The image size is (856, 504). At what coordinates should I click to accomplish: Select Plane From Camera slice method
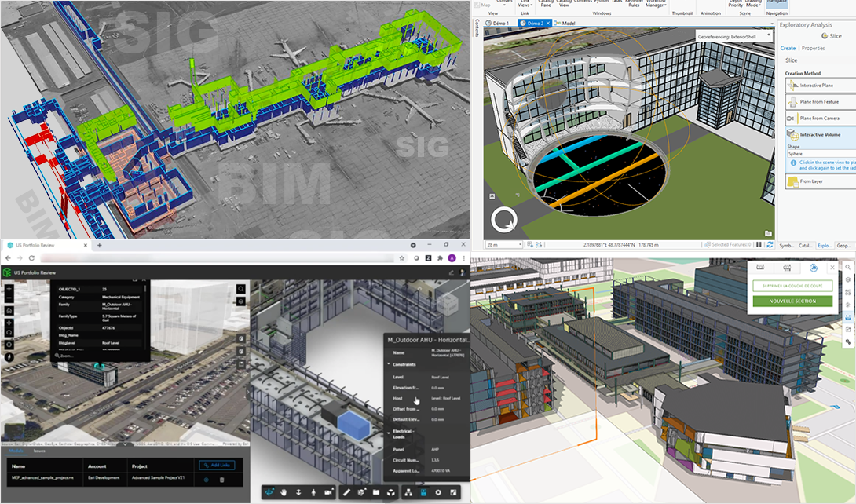click(819, 119)
